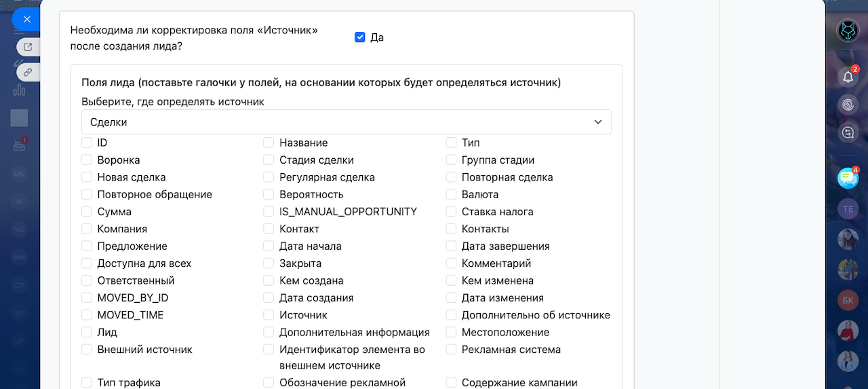Copy link via chain icon
Screen dimensions: 868x389
pyautogui.click(x=28, y=71)
